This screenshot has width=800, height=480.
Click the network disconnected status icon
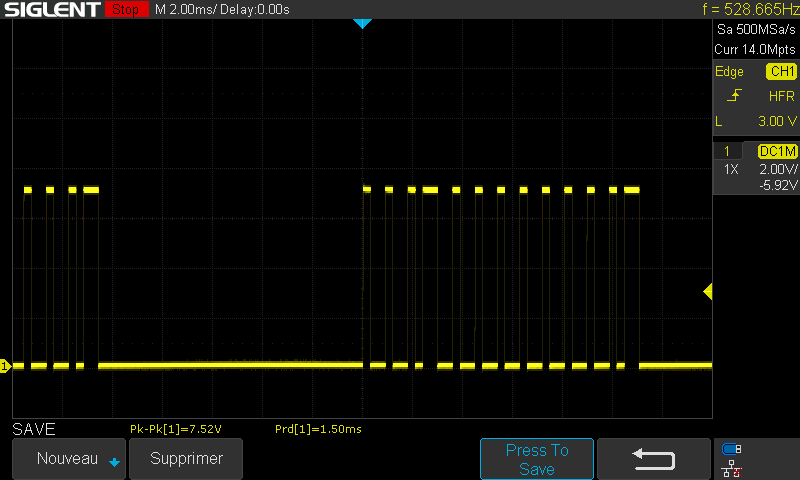point(732,469)
